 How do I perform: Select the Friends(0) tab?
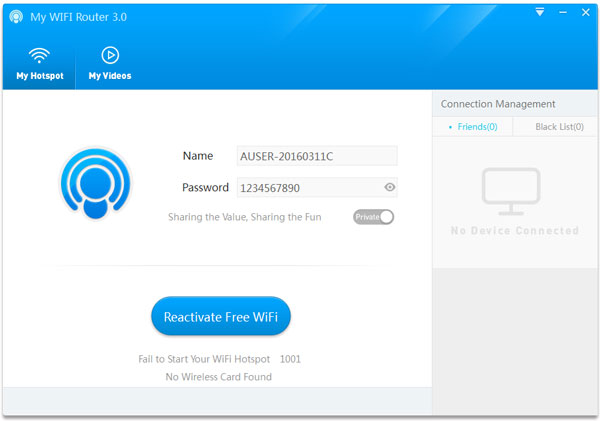pos(473,127)
